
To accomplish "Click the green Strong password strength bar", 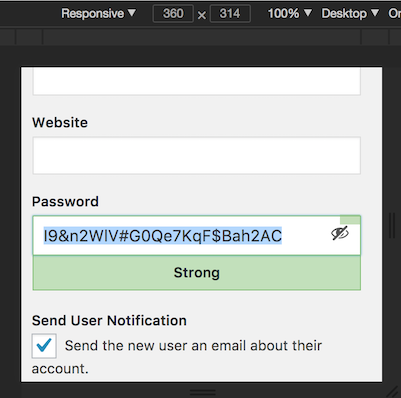I will point(196,273).
